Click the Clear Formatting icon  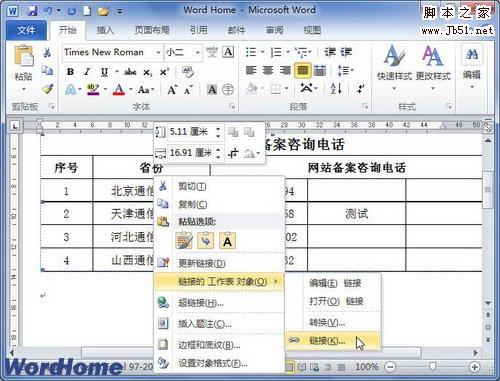[188, 72]
